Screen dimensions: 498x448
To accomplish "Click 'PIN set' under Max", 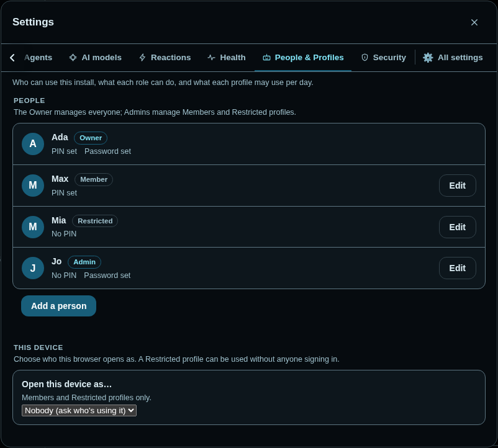I will pos(64,193).
